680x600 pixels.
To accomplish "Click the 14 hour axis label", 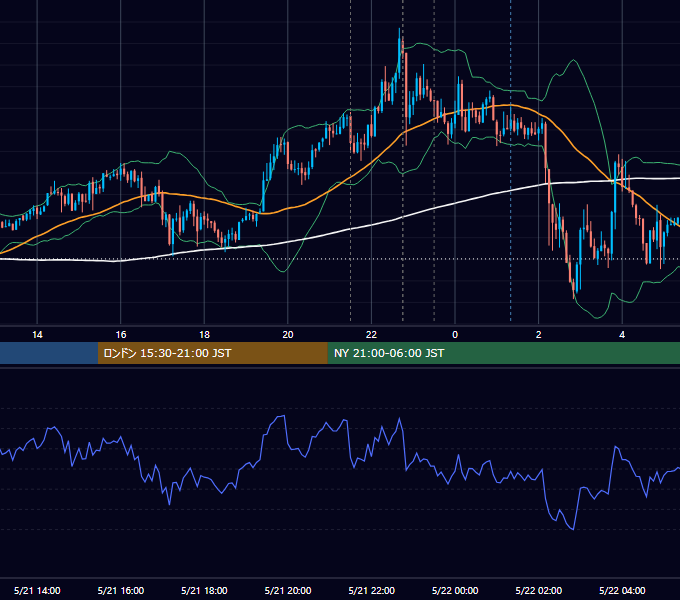I will [x=37, y=335].
